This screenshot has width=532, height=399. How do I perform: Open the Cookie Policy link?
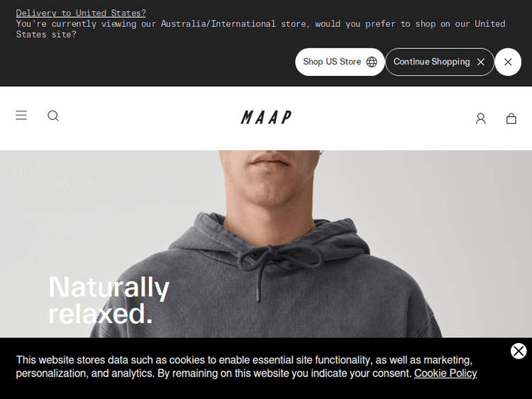(x=445, y=373)
